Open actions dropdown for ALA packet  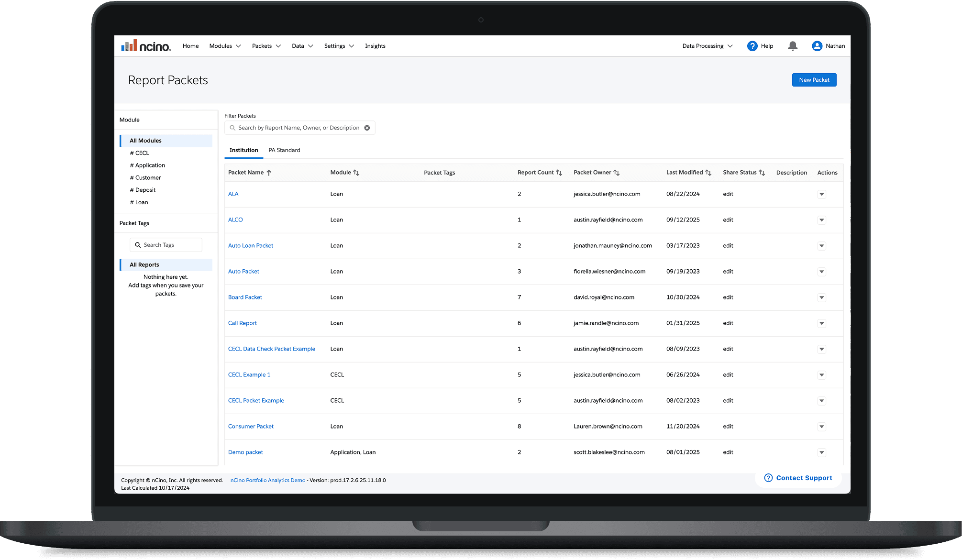coord(821,194)
